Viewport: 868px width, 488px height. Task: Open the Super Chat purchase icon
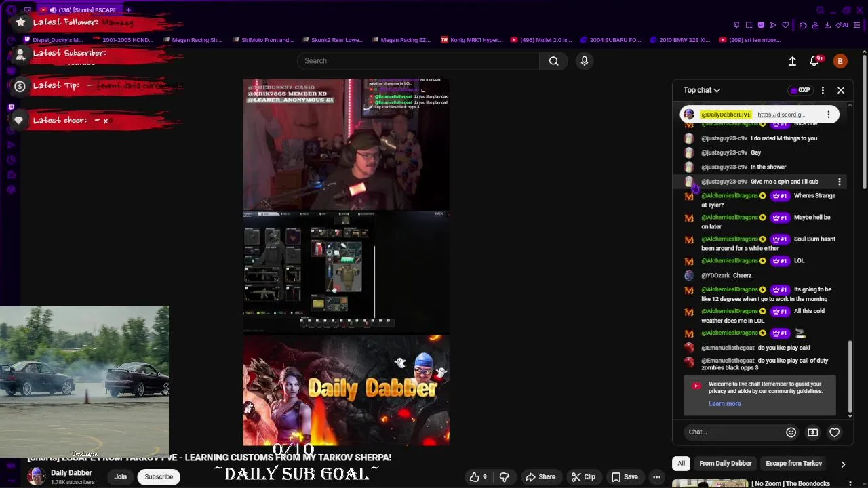[812, 432]
